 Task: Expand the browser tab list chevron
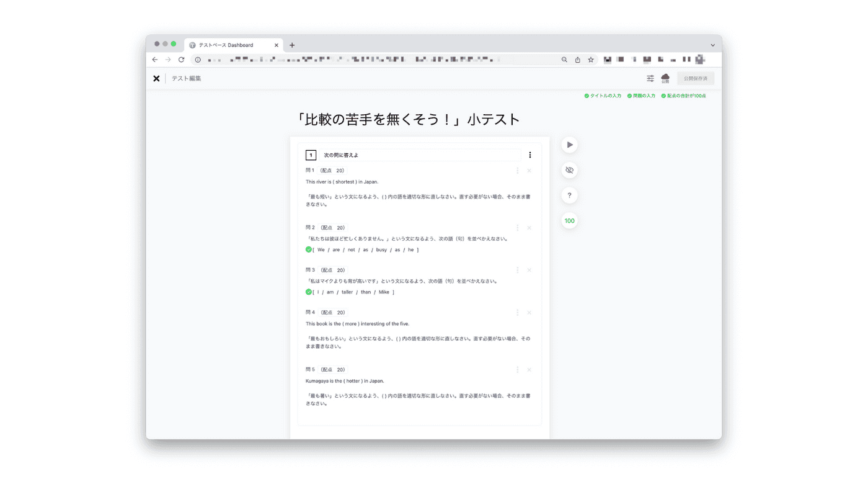click(712, 45)
